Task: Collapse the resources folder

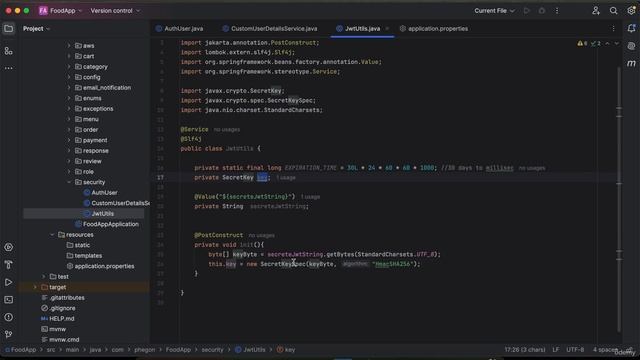Action: click(52, 235)
